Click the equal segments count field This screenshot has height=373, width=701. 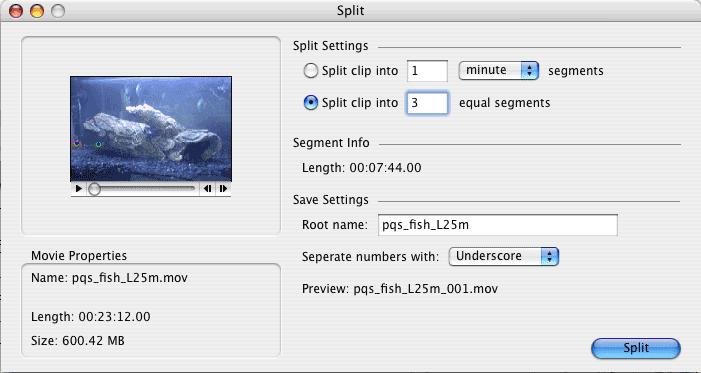(427, 103)
